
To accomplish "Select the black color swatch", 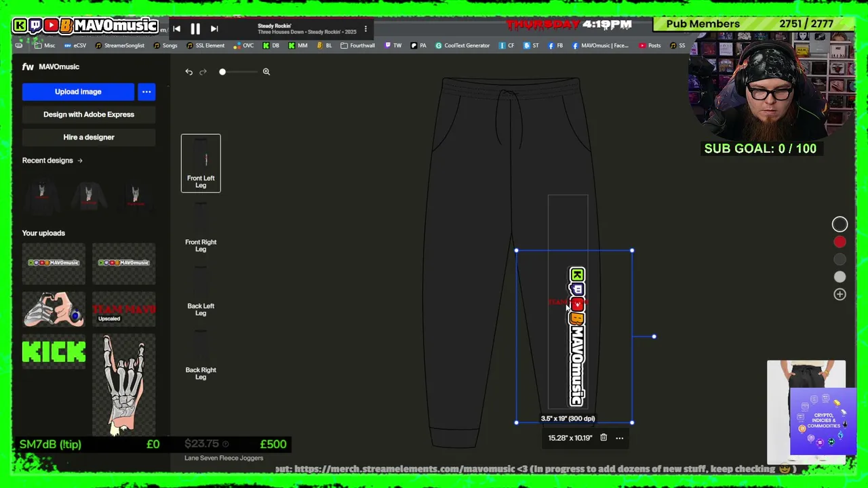I will pos(840,224).
